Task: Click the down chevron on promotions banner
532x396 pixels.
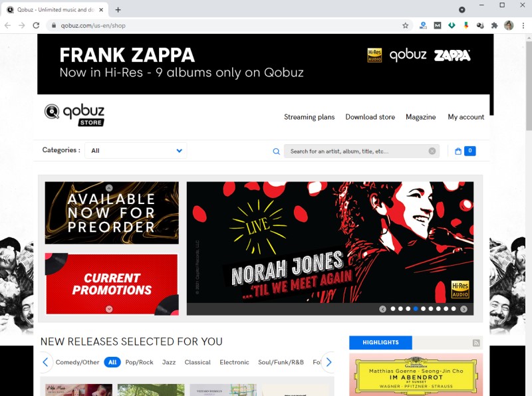Action: point(109,309)
